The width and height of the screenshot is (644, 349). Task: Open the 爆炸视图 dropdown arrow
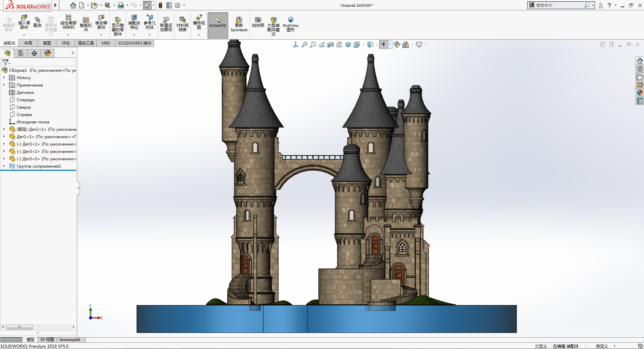(x=199, y=35)
